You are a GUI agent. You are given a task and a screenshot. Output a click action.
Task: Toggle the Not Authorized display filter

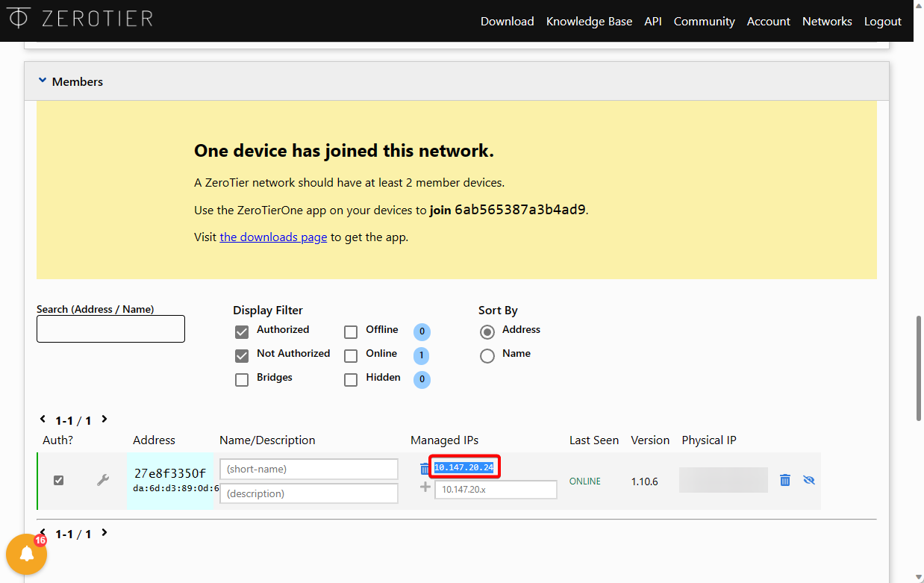pyautogui.click(x=242, y=355)
